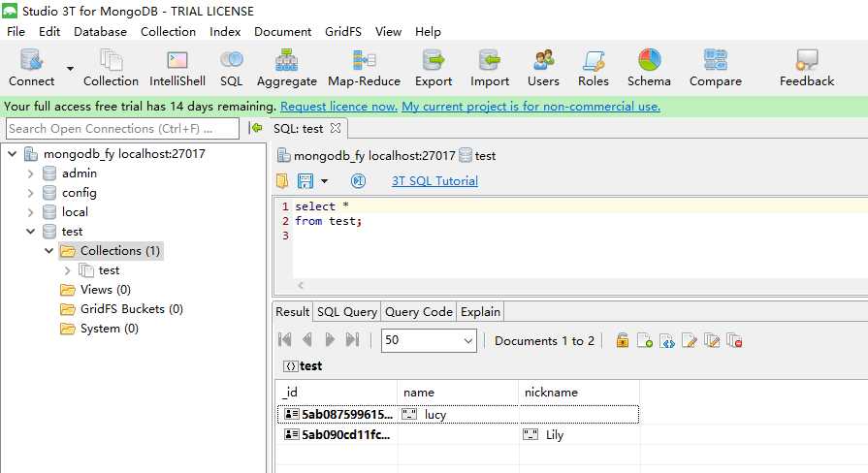Click the non-commercial use project link
The width and height of the screenshot is (868, 473).
click(530, 107)
